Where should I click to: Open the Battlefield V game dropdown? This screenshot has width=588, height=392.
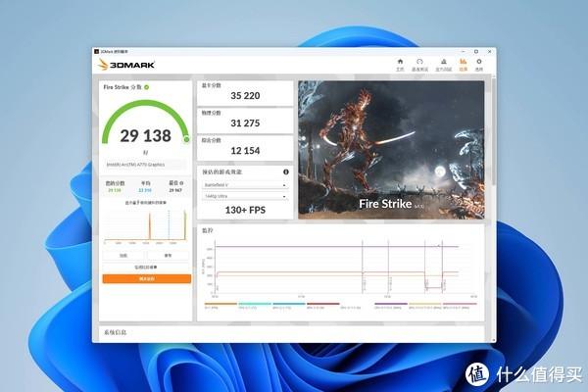[x=245, y=185]
